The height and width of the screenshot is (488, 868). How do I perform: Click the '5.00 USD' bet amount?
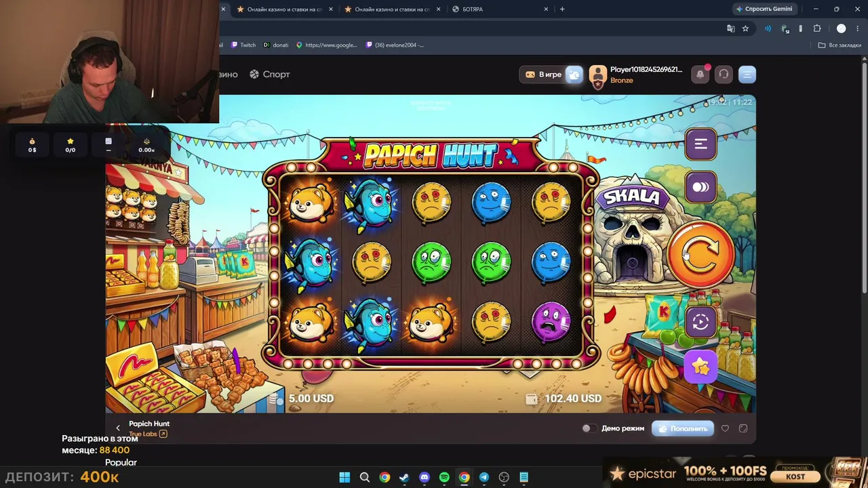[x=311, y=399]
